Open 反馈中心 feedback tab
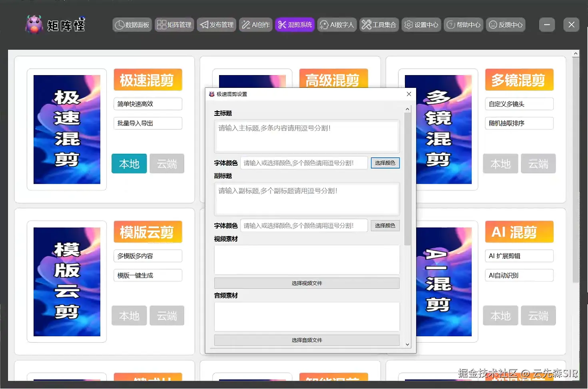Screen dimensions: 588x389 [x=506, y=25]
